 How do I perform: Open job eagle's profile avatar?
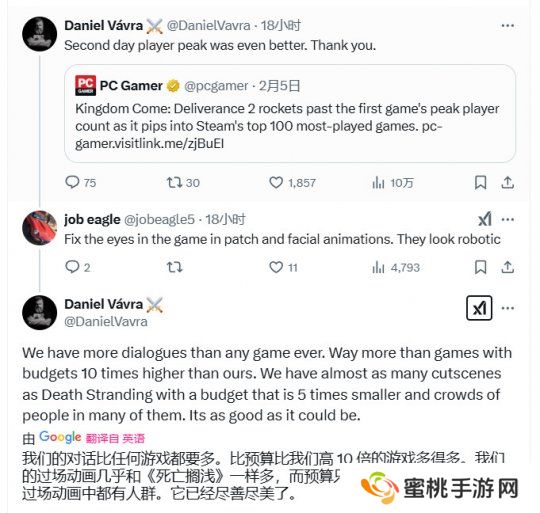pos(40,228)
